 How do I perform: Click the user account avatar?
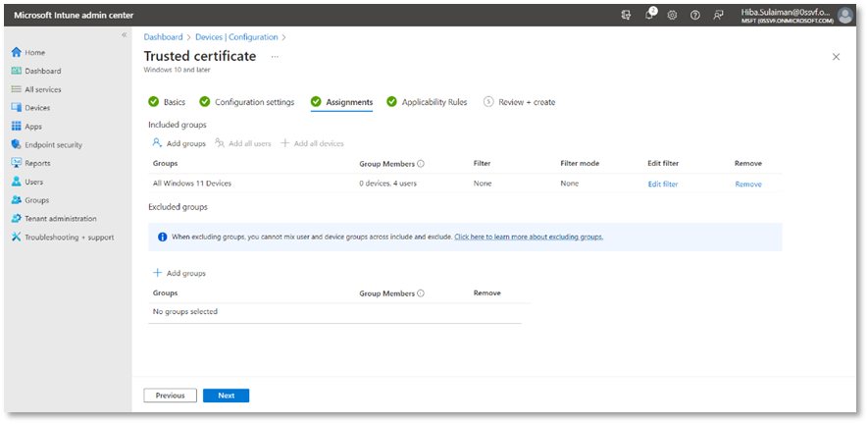(x=844, y=15)
